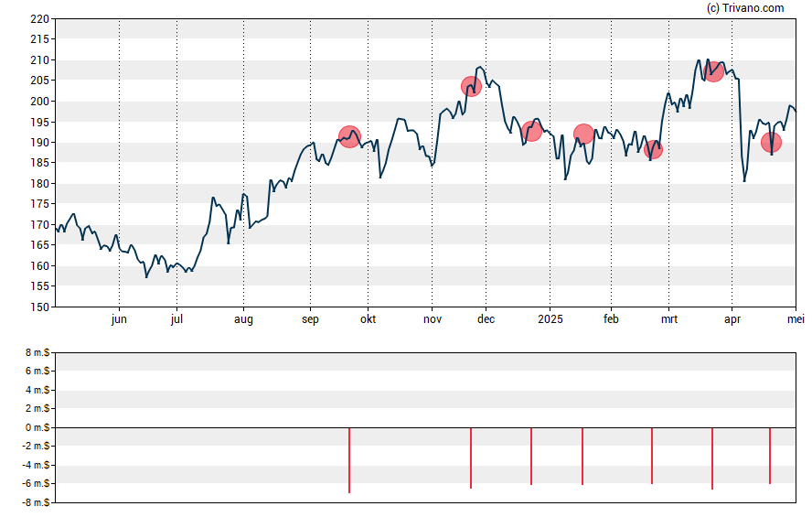Click the (c) Trivano.com credit text
This screenshot has height=517, width=812.
coord(745,7)
